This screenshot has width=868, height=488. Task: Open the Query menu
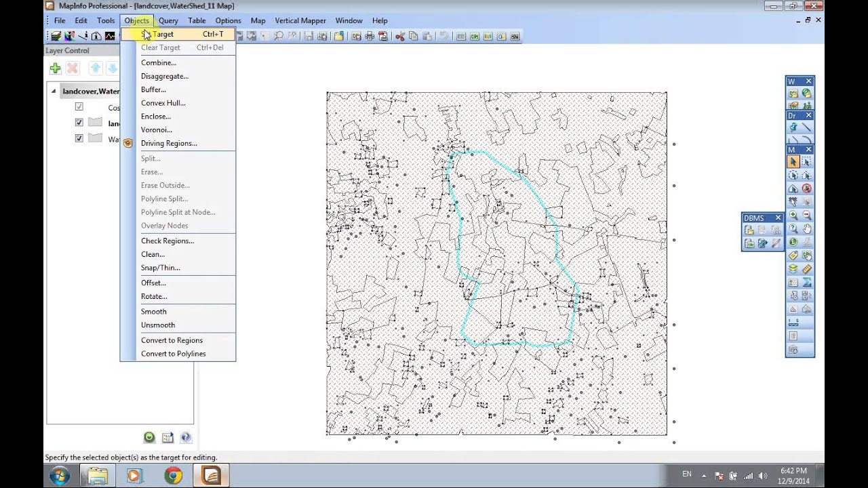(168, 20)
